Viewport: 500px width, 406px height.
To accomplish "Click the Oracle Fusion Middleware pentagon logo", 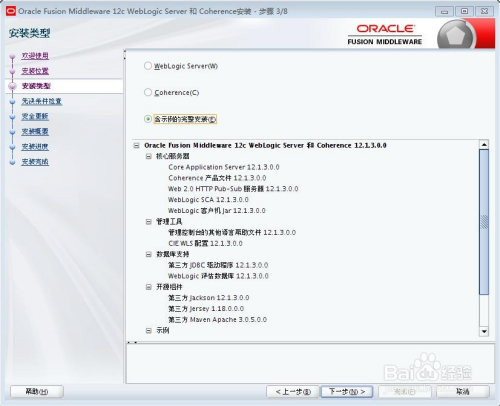I will [x=456, y=35].
